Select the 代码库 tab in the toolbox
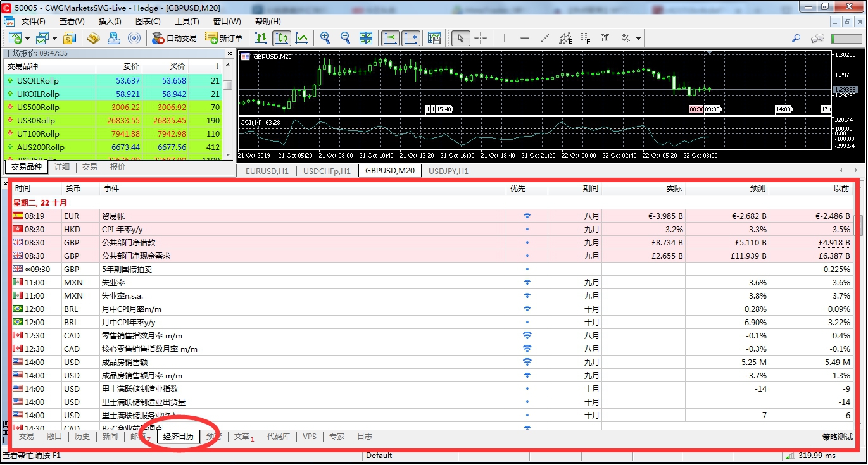The image size is (868, 465). (279, 437)
